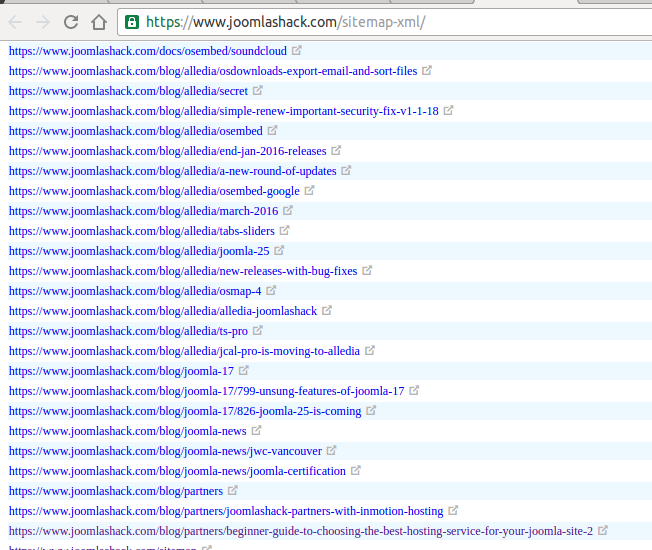This screenshot has height=550, width=652.
Task: Click the browser back arrow
Action: coord(15,22)
